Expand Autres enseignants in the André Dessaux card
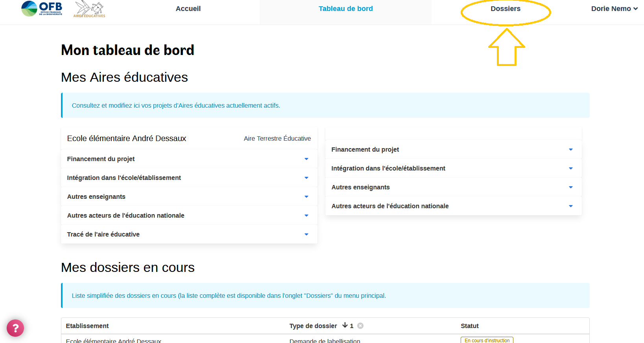 tap(189, 196)
